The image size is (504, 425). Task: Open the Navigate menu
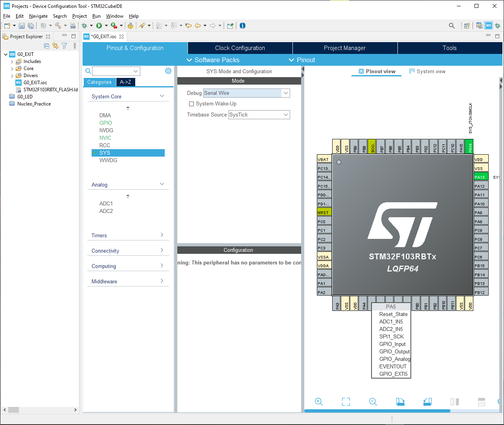point(38,16)
